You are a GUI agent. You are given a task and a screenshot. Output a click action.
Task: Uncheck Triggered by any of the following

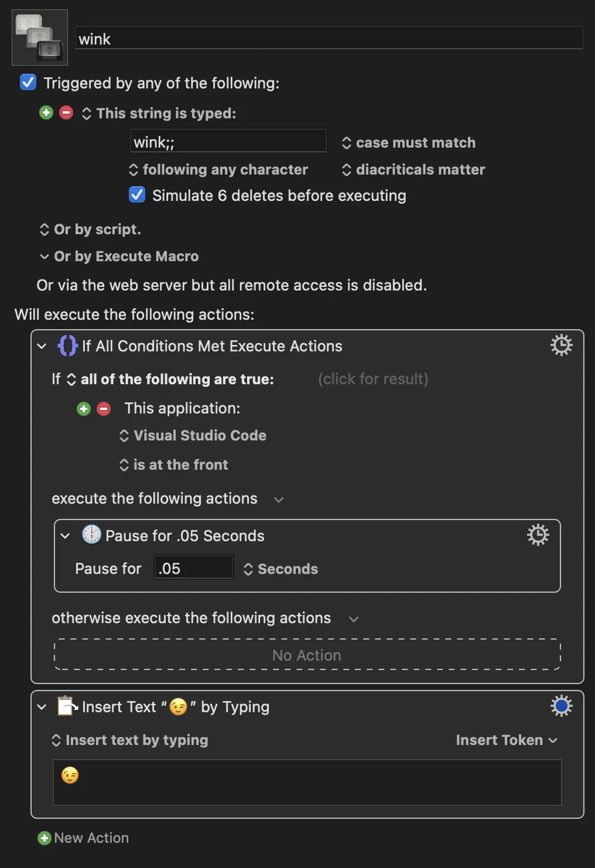click(x=28, y=82)
